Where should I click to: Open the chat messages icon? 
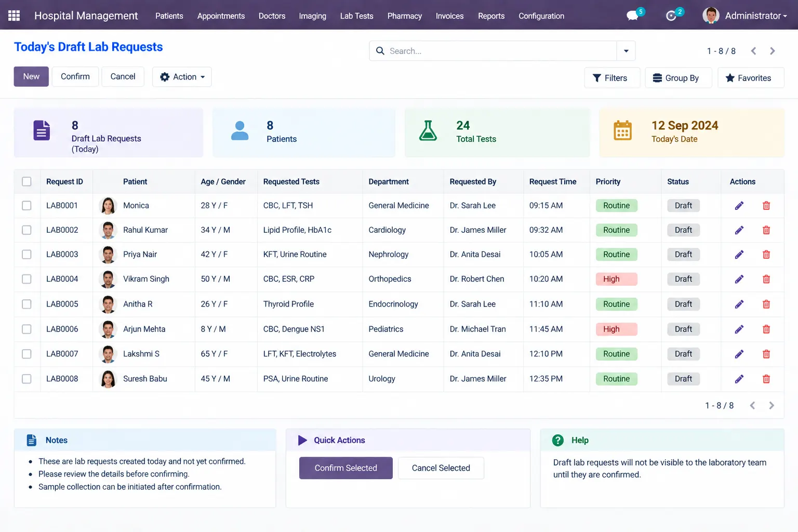tap(633, 16)
